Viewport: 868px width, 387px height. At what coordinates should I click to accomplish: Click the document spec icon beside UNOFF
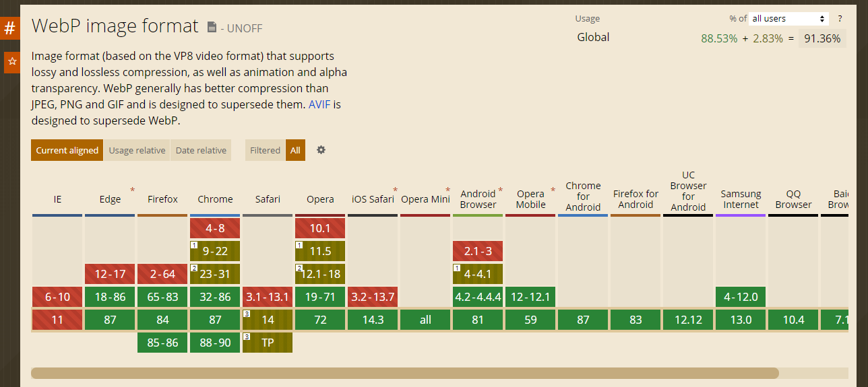click(212, 28)
